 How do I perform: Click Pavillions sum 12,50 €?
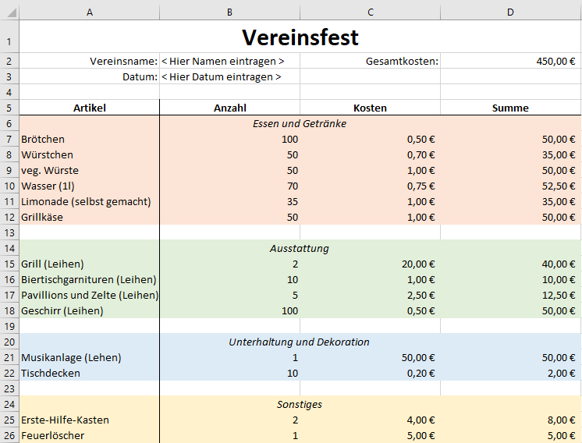point(511,295)
